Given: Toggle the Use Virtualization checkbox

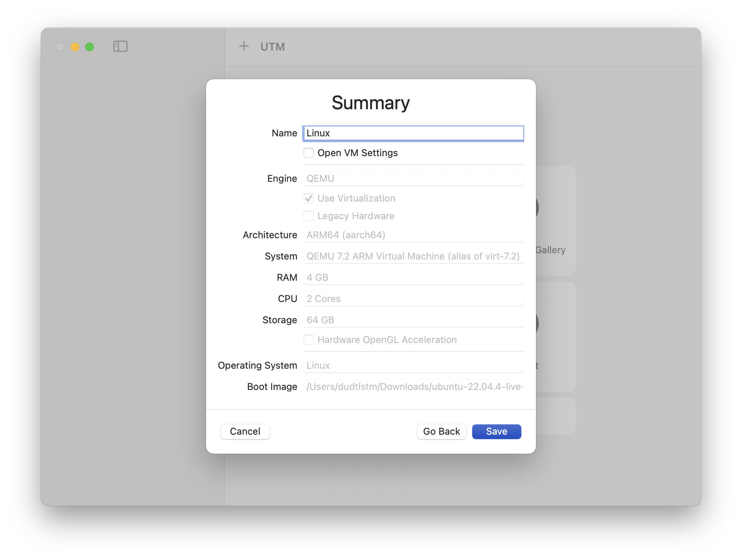Looking at the screenshot, I should pyautogui.click(x=309, y=198).
